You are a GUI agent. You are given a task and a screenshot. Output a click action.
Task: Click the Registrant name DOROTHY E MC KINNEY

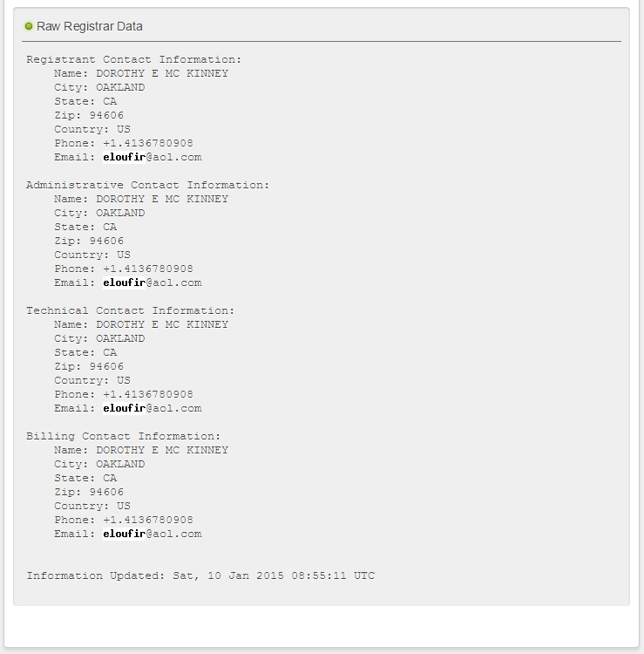pyautogui.click(x=162, y=73)
